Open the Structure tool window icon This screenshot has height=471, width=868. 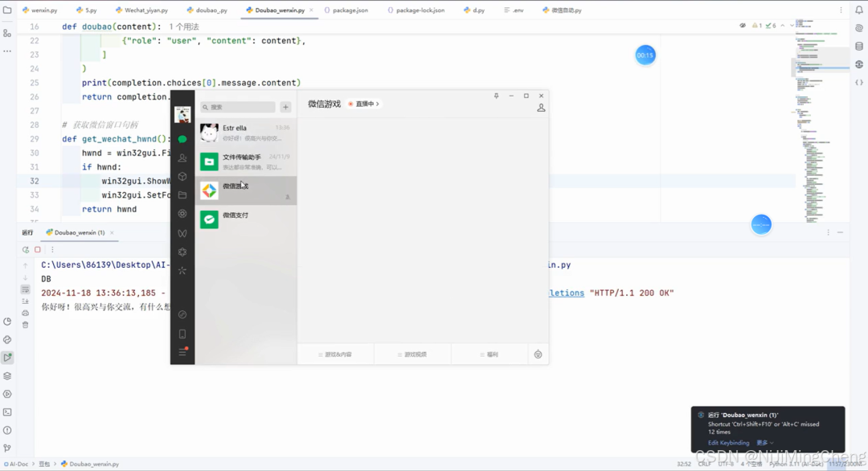click(7, 33)
